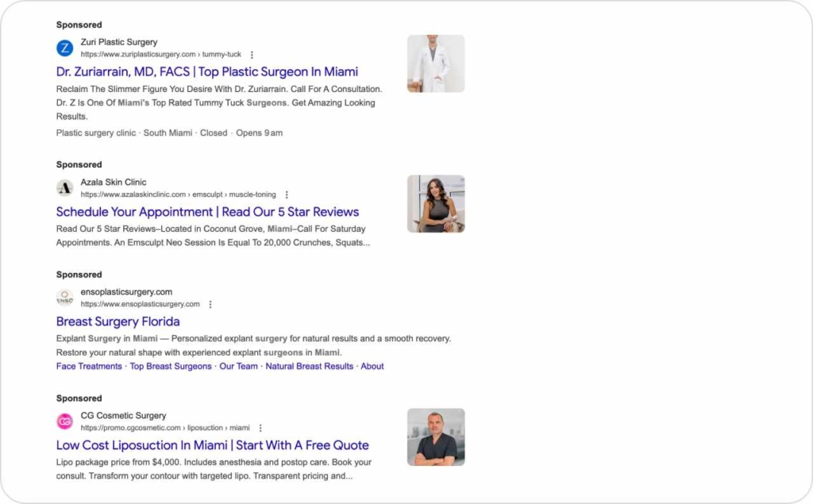Open three-dot menu beside ensoplasticsurgery.com URL
The width and height of the screenshot is (813, 504).
click(x=210, y=305)
